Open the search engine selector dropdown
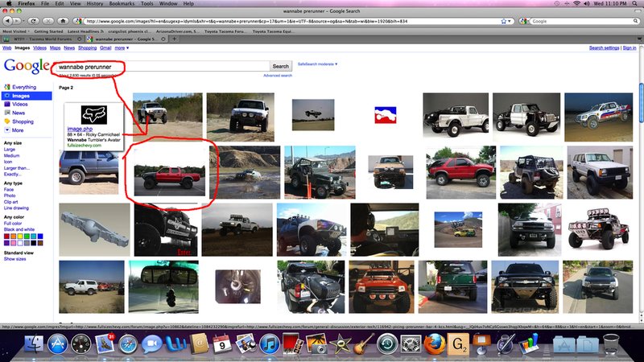Screen dimensions: 644x362 click(525, 21)
